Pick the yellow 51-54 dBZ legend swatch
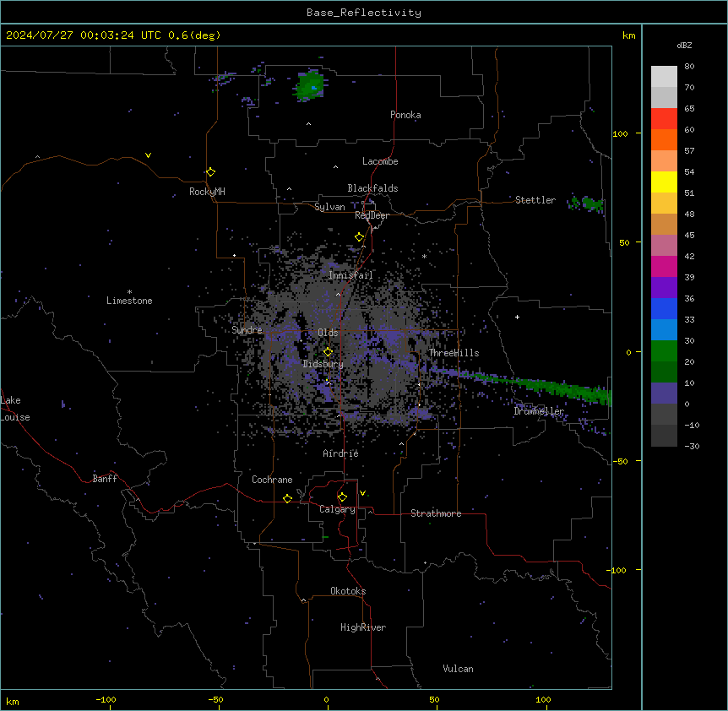The height and width of the screenshot is (711, 728). click(664, 182)
